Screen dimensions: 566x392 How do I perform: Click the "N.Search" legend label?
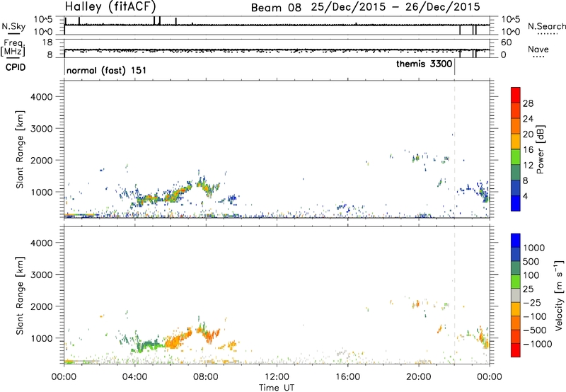[x=547, y=26]
